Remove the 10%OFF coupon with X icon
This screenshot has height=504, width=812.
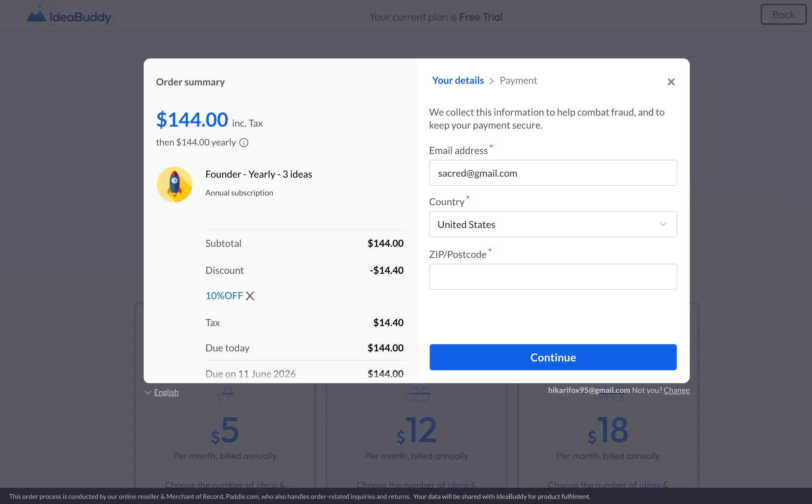[250, 296]
